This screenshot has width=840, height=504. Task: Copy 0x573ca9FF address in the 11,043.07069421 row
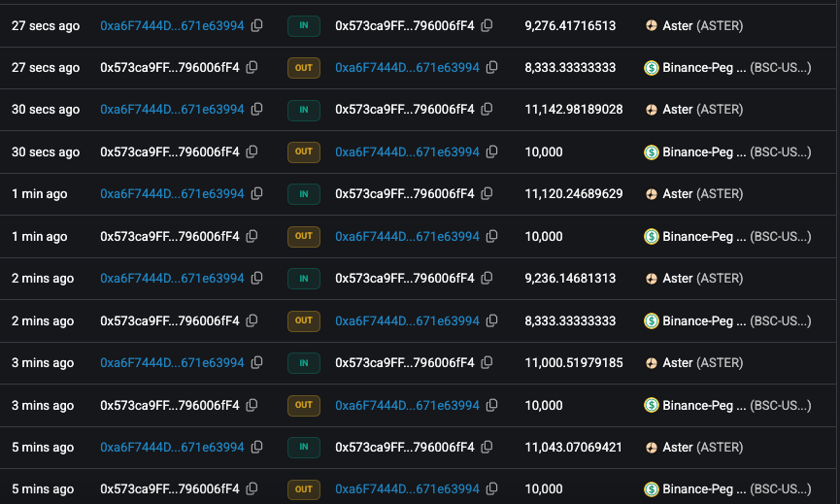487,447
